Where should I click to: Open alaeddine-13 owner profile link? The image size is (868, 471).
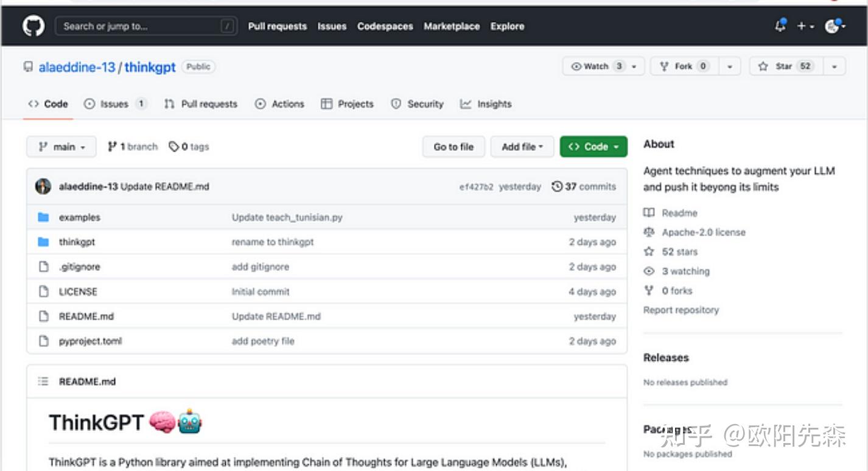[77, 67]
